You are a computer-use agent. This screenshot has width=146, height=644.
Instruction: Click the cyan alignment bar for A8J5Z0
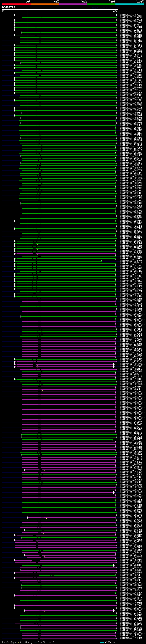coord(66,15)
